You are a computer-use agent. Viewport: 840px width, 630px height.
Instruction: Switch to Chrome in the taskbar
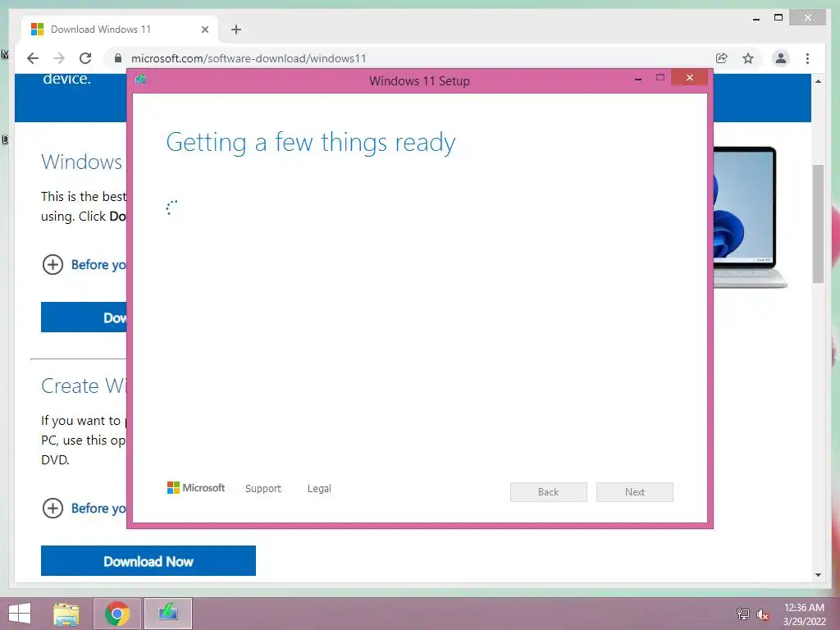(117, 614)
